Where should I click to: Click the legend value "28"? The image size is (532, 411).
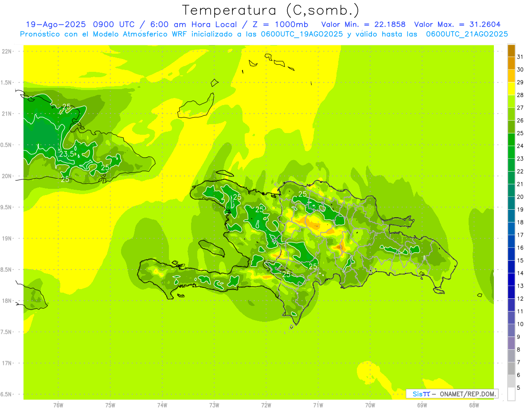pyautogui.click(x=520, y=95)
